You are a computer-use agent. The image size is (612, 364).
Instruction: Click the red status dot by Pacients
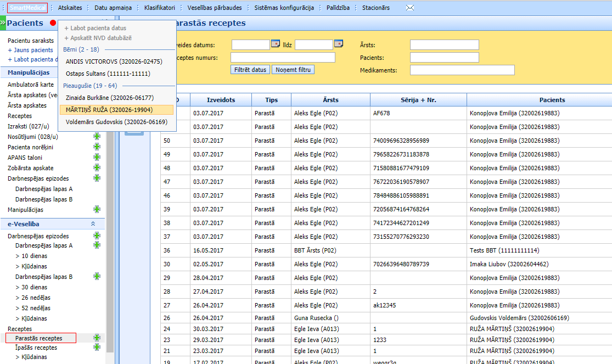53,23
